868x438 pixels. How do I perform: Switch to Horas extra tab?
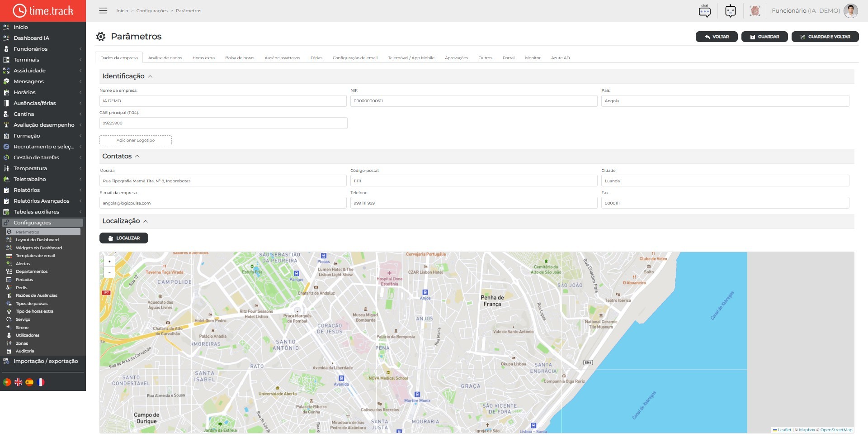[x=203, y=58]
